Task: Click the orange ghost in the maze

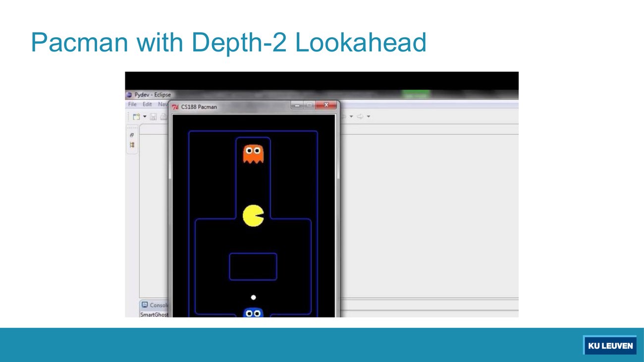Action: pos(253,154)
